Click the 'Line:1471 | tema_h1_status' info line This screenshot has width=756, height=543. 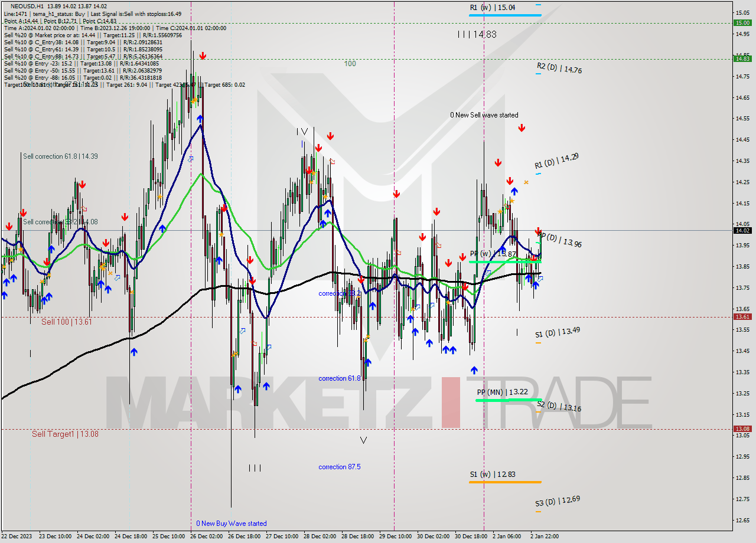pyautogui.click(x=92, y=14)
